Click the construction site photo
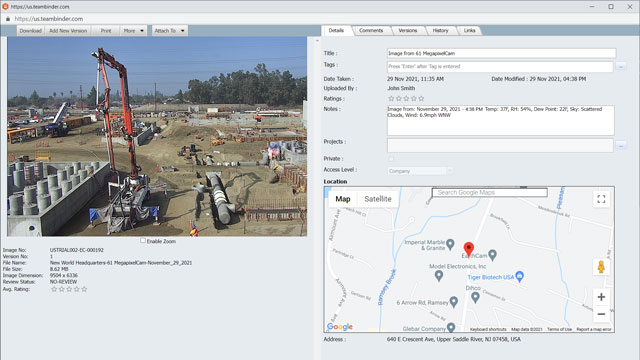The width and height of the screenshot is (640, 360). click(x=157, y=136)
